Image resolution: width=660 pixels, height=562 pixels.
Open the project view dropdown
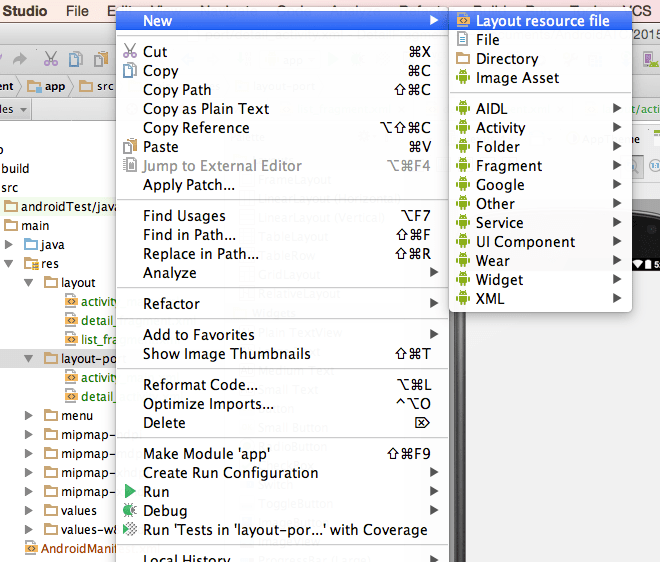click(14, 109)
